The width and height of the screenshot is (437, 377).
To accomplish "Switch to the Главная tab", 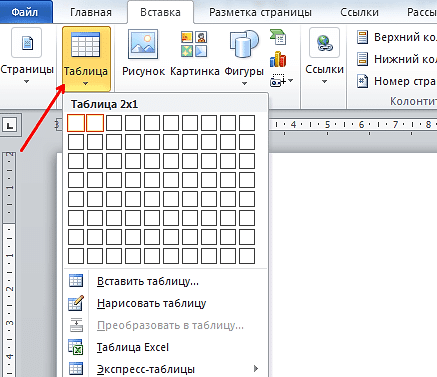I will 91,12.
